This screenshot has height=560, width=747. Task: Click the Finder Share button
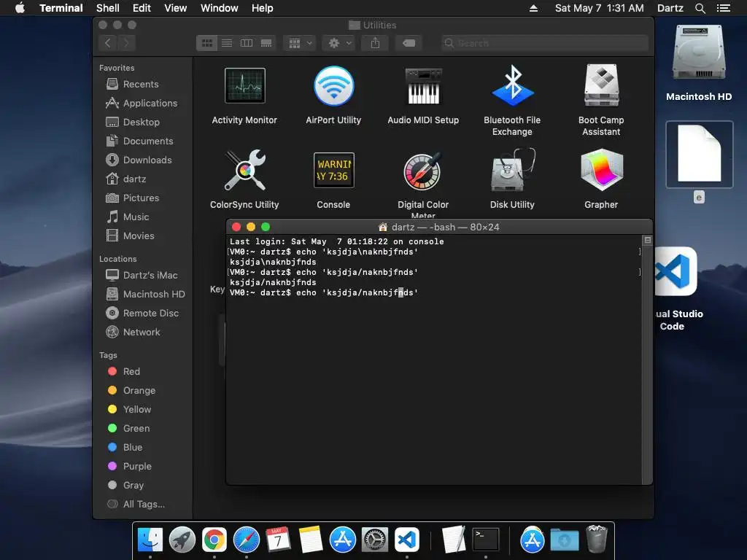(x=376, y=43)
